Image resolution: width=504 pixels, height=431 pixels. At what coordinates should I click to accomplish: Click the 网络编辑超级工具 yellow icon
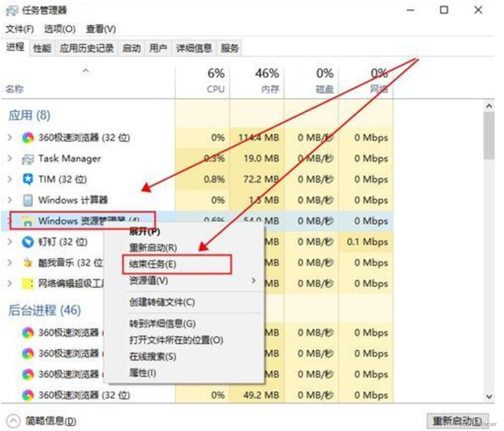[x=28, y=283]
